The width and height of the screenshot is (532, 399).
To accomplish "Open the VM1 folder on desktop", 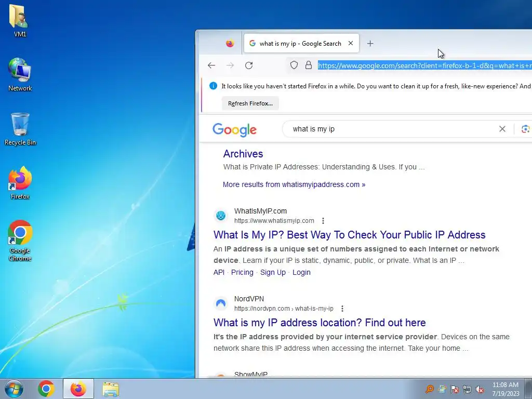I will pos(19,20).
